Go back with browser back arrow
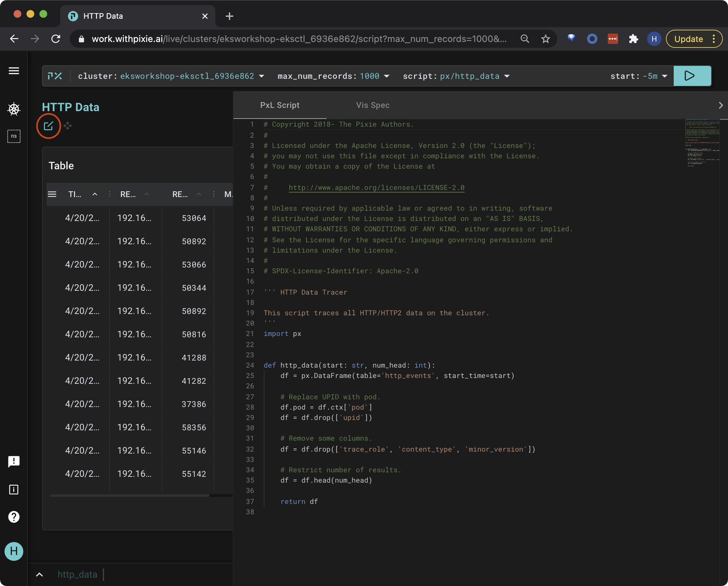Image resolution: width=728 pixels, height=586 pixels. 14,39
